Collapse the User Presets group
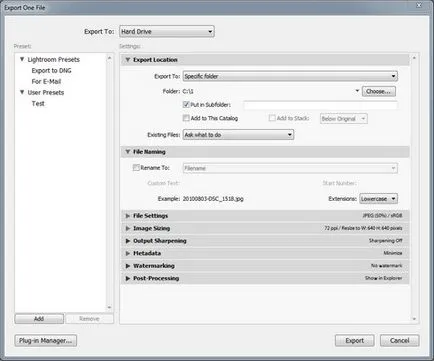Image resolution: width=434 pixels, height=361 pixels. (22, 92)
